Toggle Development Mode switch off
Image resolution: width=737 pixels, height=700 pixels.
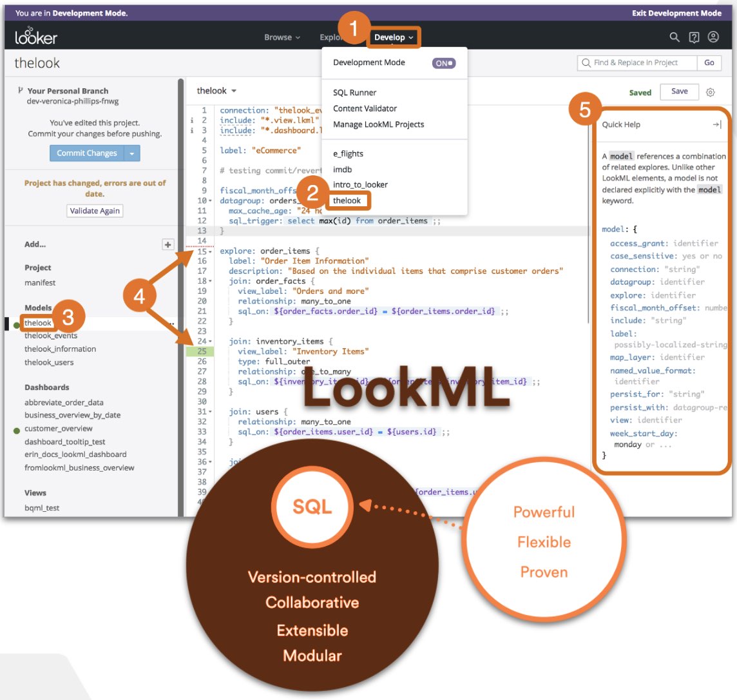pos(444,63)
